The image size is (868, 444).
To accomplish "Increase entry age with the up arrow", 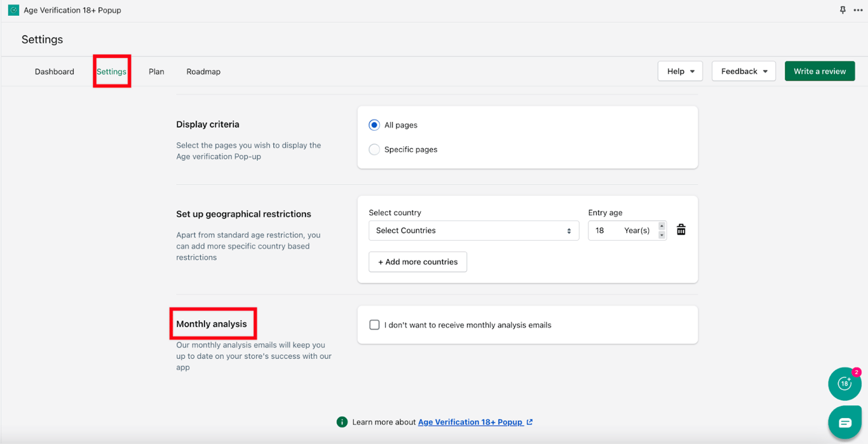I will [x=661, y=226].
